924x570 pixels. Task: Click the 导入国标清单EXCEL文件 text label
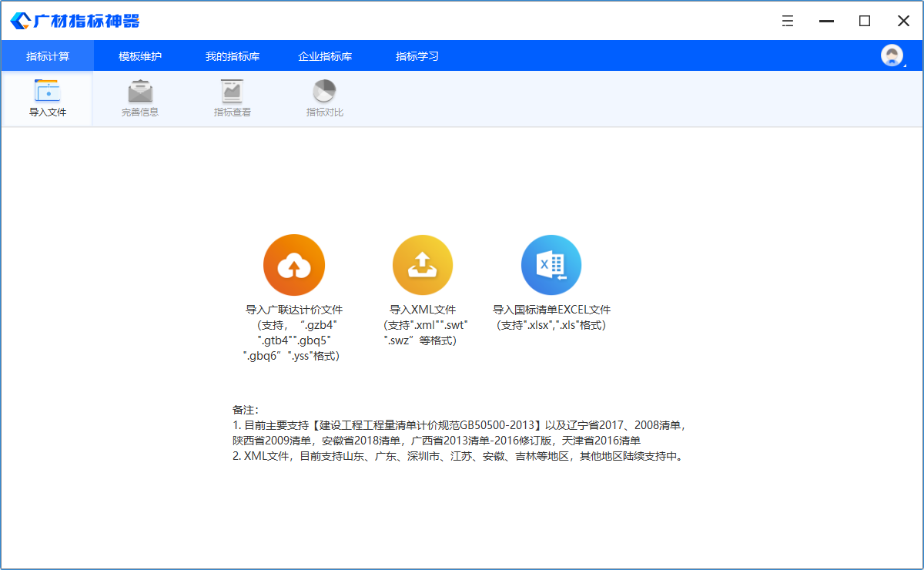551,310
